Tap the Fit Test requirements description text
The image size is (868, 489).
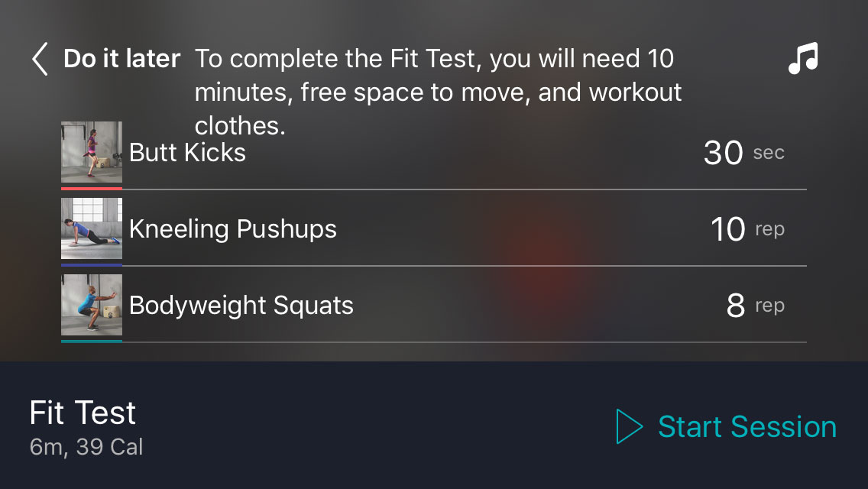point(438,92)
